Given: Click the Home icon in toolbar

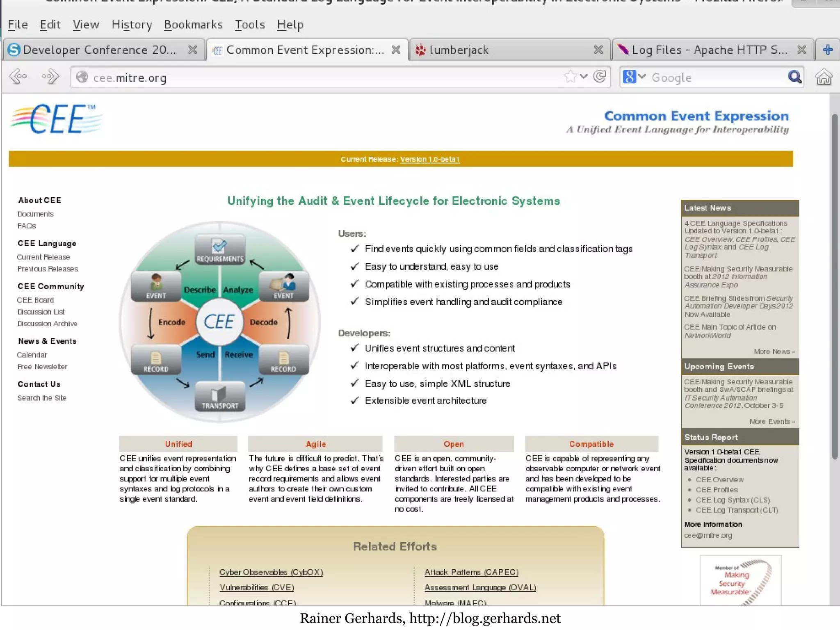Looking at the screenshot, I should click(x=824, y=77).
